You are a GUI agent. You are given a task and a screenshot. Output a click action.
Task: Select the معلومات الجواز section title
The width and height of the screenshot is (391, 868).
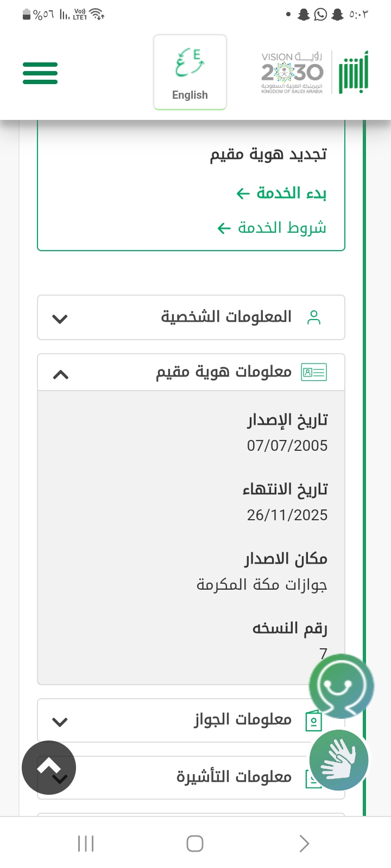pos(243,720)
